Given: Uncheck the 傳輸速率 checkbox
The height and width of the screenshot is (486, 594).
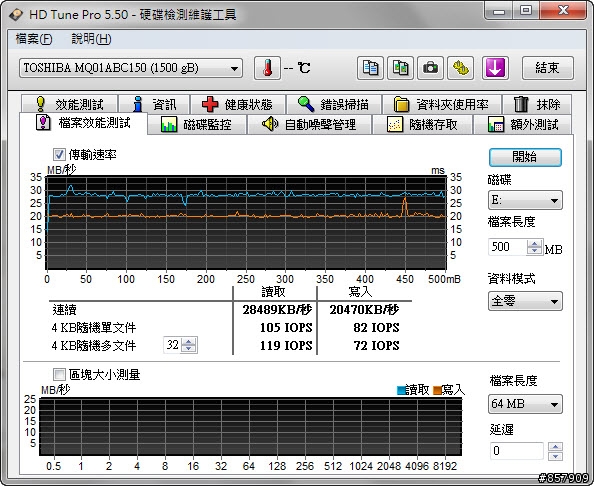Looking at the screenshot, I should click(59, 155).
